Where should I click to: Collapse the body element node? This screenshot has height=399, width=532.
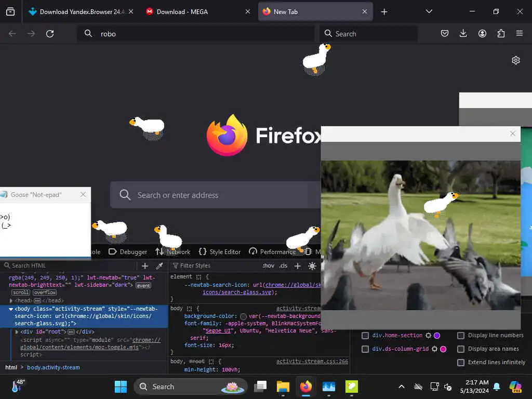(11, 309)
